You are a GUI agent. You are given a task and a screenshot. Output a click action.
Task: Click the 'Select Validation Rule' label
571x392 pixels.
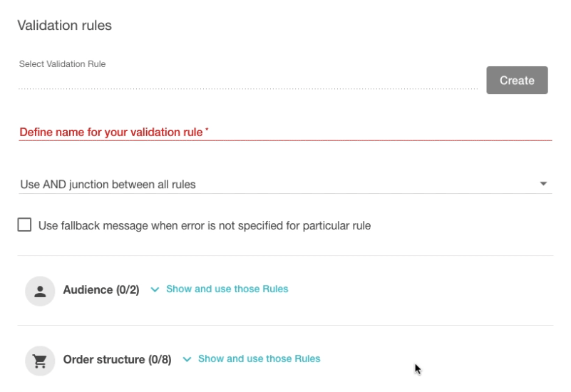coord(62,64)
